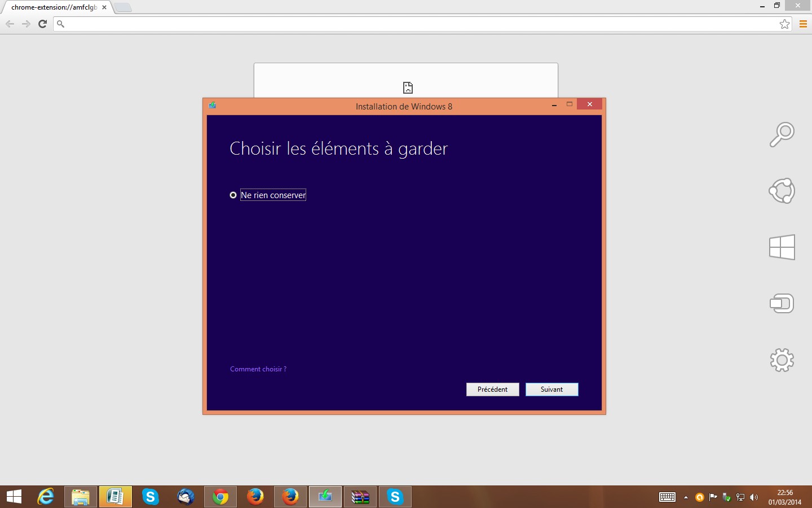Open the volume speaker tray icon
The height and width of the screenshot is (508, 812).
pyautogui.click(x=754, y=497)
